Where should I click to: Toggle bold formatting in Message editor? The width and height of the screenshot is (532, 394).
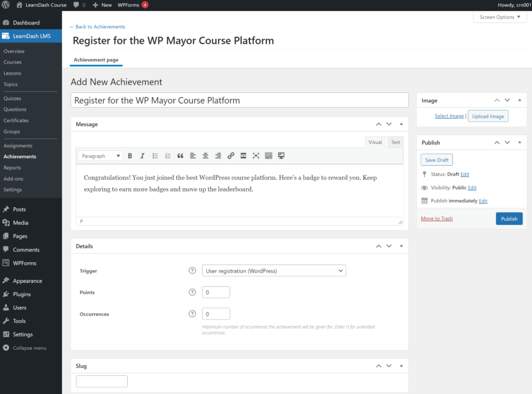[130, 156]
